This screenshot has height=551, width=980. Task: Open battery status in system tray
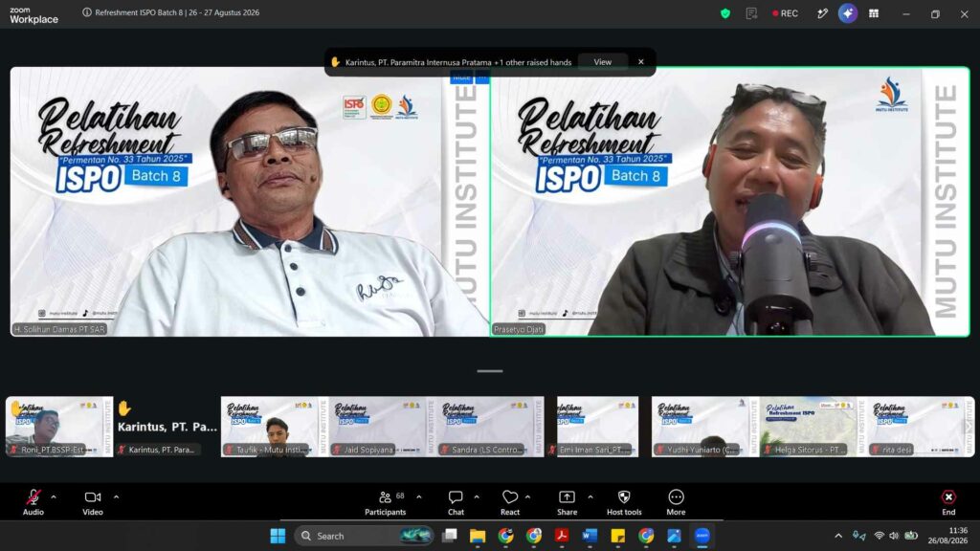coord(911,536)
